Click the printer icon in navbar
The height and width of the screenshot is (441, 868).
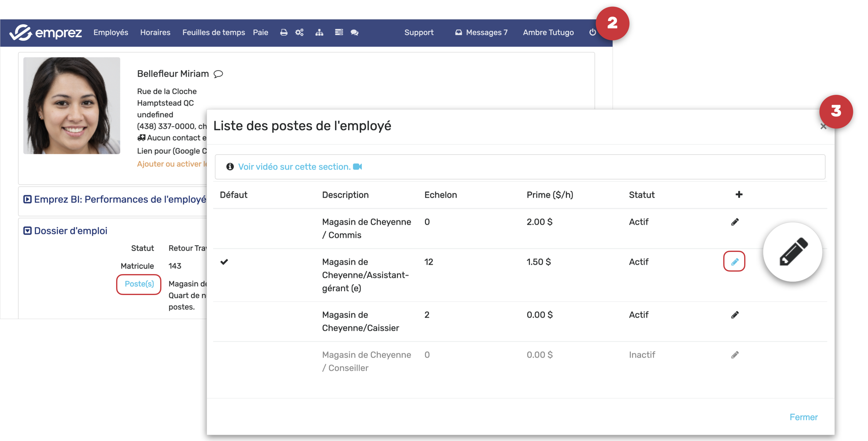click(x=284, y=32)
